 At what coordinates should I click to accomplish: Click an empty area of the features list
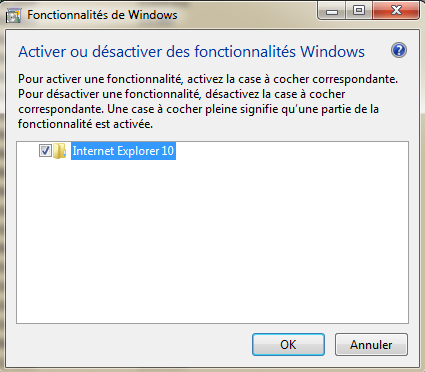[212, 240]
